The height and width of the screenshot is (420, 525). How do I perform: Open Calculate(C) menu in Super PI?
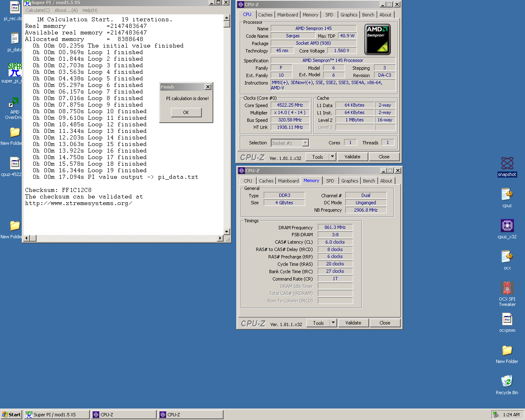(38, 10)
